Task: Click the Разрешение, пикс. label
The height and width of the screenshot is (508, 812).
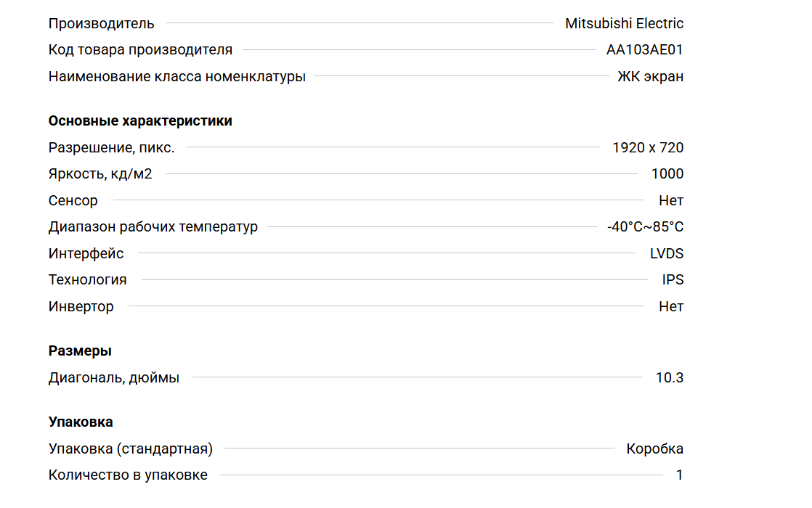Action: [112, 148]
